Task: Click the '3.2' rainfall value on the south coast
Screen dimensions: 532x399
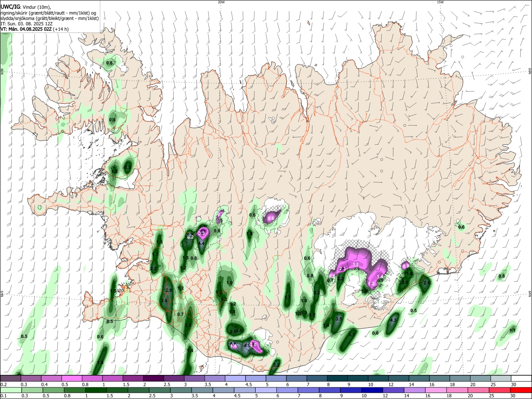Action: point(276,365)
